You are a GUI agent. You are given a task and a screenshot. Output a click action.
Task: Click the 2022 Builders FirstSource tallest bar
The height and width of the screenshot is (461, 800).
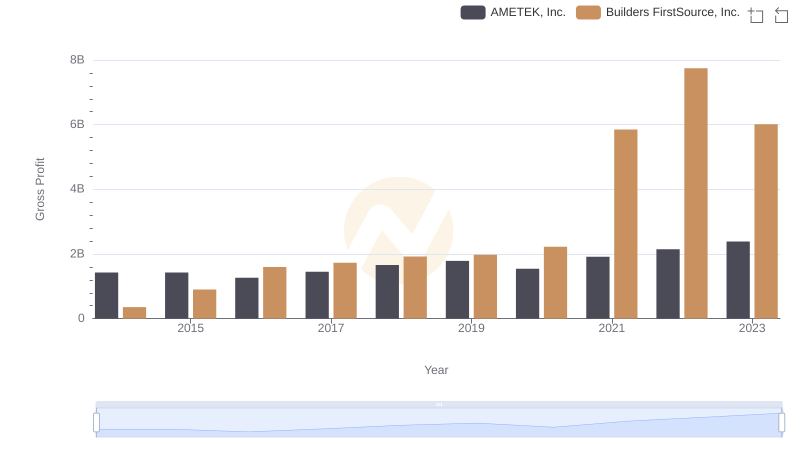coord(695,193)
